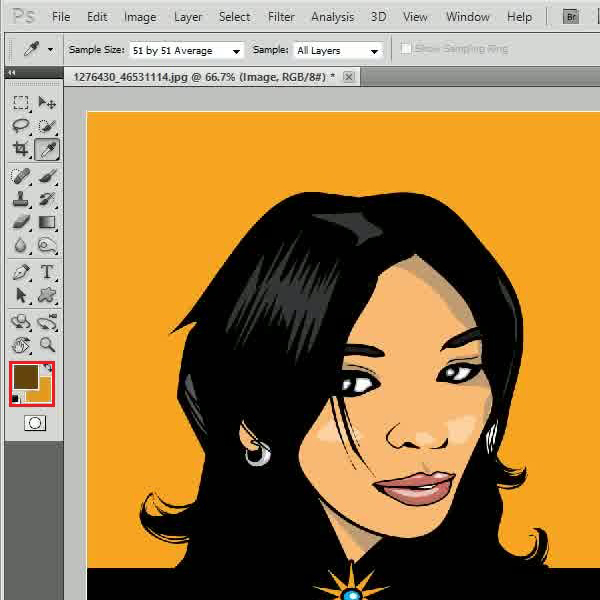Select the Eyedropper tool in toolbox
Viewport: 600px width, 600px height.
point(47,149)
